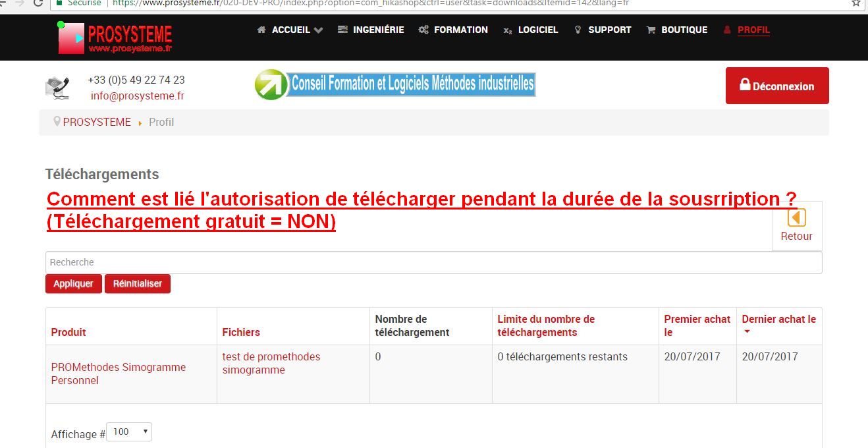The height and width of the screenshot is (448, 868).
Task: Click the Réinitialiser button
Action: click(x=138, y=284)
